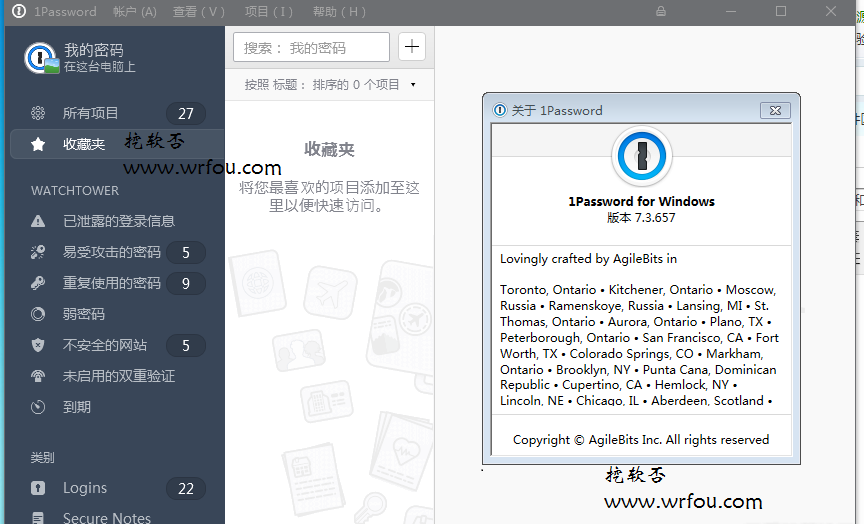This screenshot has height=524, width=864.
Task: Open the 帐户 (A) menu
Action: tap(134, 12)
